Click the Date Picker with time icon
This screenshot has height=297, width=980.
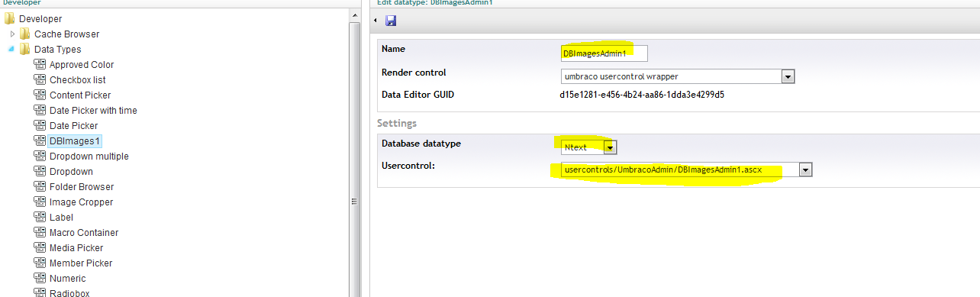tap(40, 110)
